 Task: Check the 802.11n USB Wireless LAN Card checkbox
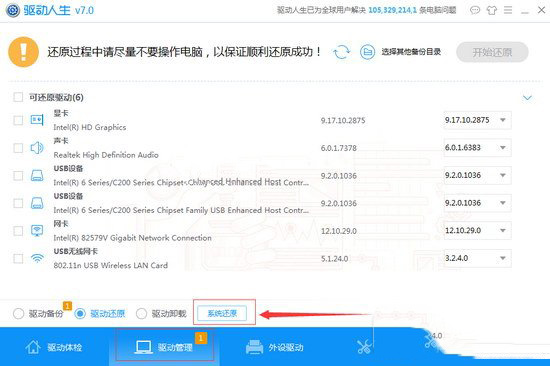[x=18, y=259]
